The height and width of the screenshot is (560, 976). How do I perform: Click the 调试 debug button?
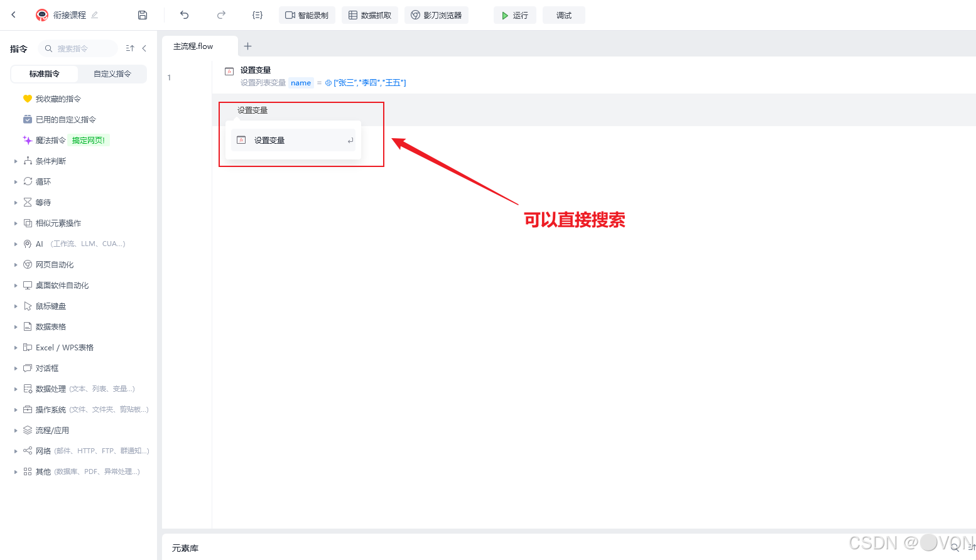point(563,14)
